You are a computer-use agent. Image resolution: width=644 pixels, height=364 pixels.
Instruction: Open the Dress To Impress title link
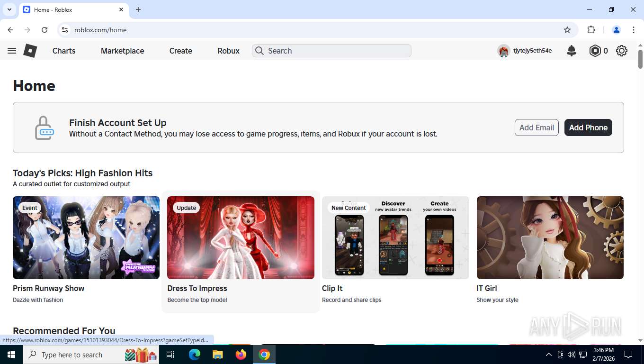(x=197, y=288)
